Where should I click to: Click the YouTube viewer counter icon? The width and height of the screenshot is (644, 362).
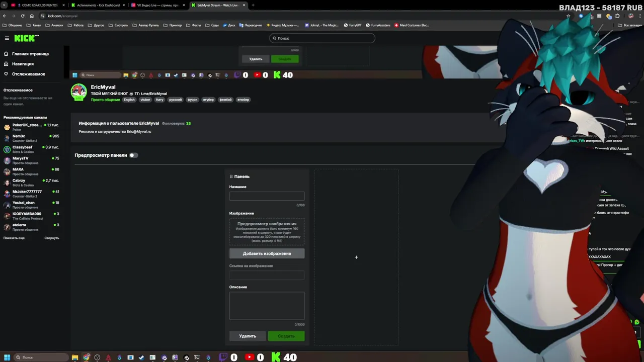[x=250, y=357]
